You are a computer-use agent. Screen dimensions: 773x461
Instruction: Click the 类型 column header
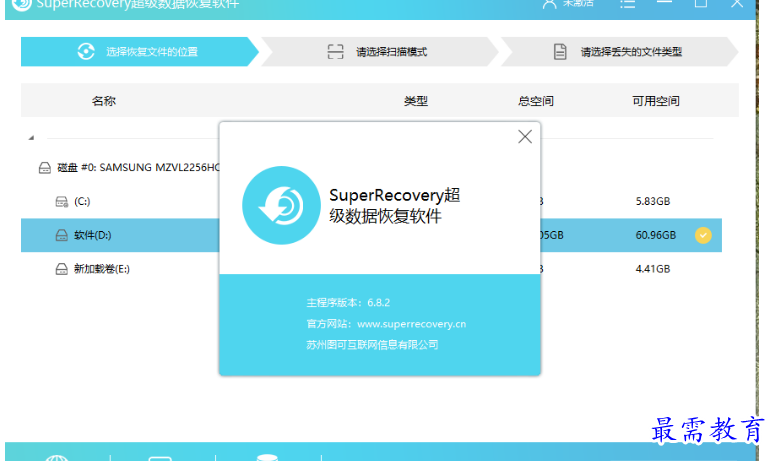(x=416, y=101)
